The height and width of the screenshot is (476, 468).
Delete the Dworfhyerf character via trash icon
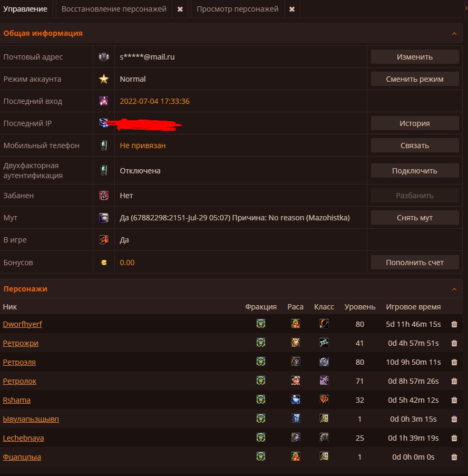454,324
